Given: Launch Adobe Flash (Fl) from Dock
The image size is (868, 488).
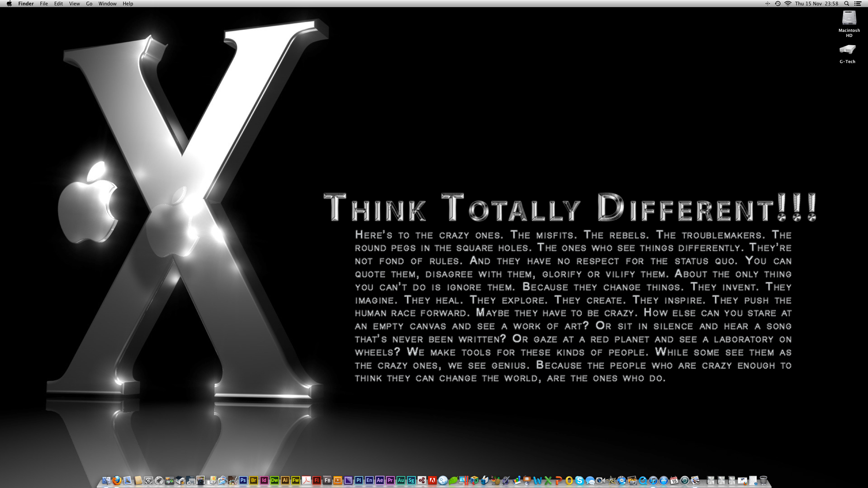Looking at the screenshot, I should (x=316, y=480).
